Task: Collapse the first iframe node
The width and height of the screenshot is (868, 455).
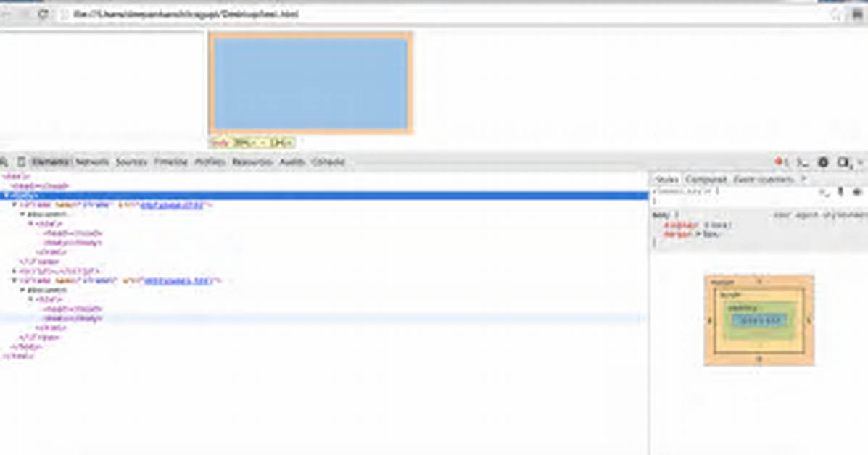Action: [15, 204]
